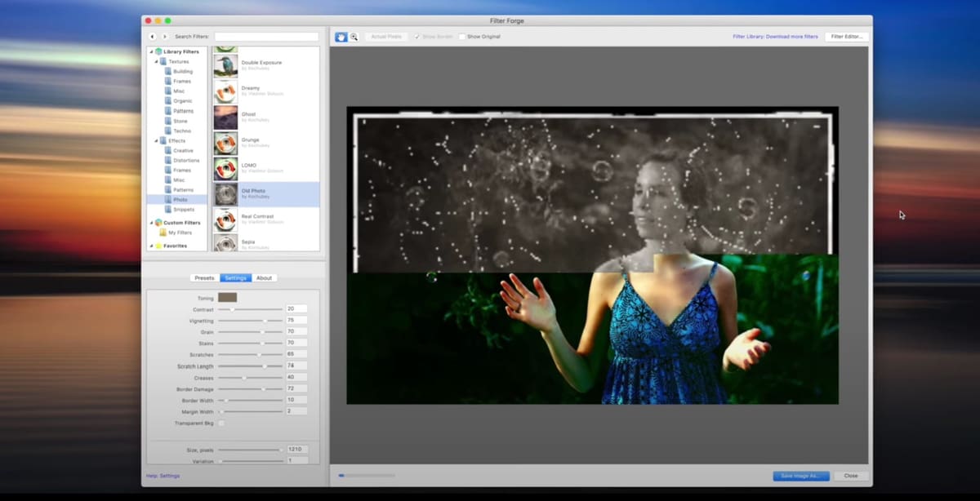Switch to the About tab

pos(265,278)
